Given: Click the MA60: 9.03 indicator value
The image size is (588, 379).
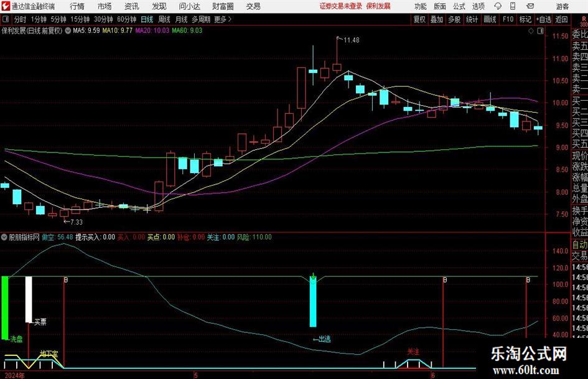Looking at the screenshot, I should click(x=187, y=30).
